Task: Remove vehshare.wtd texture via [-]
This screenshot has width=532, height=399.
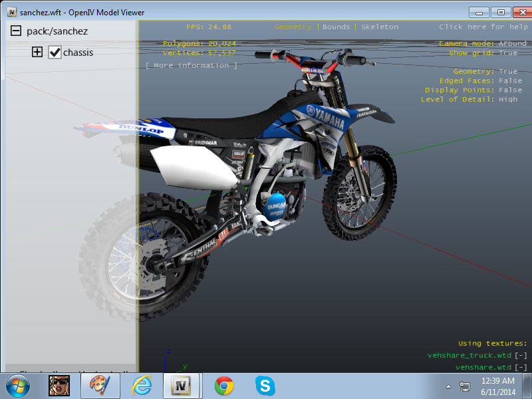Action: point(521,367)
